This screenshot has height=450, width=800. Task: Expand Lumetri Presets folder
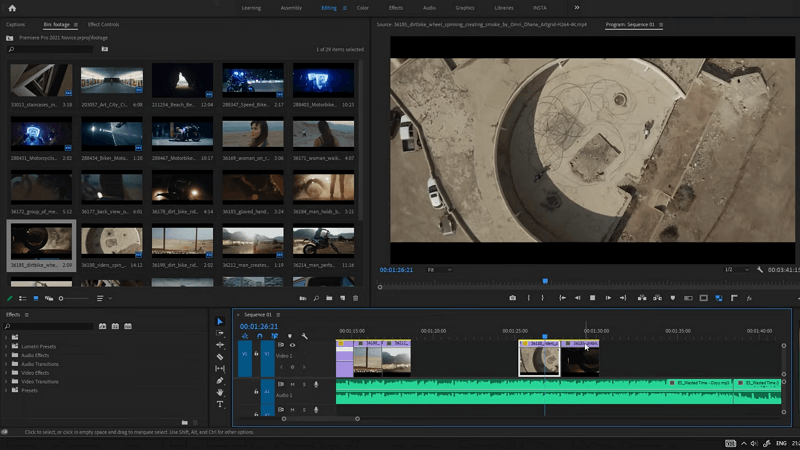coord(6,346)
